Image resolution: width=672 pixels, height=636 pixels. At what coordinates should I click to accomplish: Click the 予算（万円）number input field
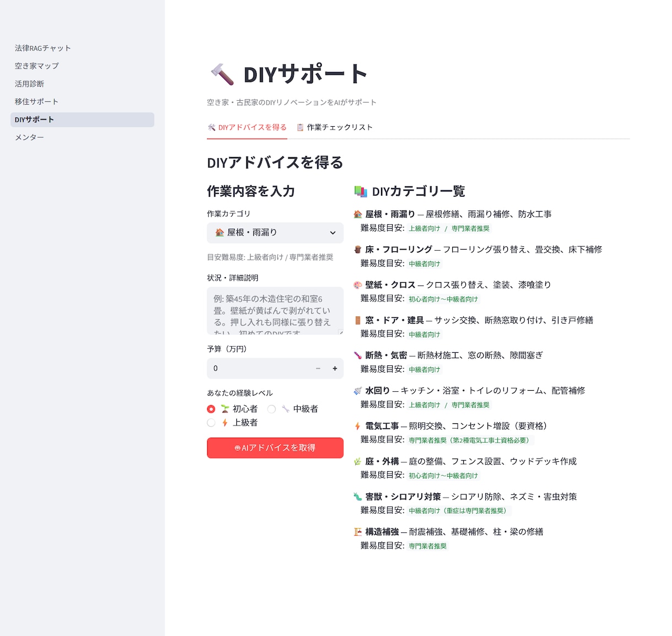tap(258, 368)
